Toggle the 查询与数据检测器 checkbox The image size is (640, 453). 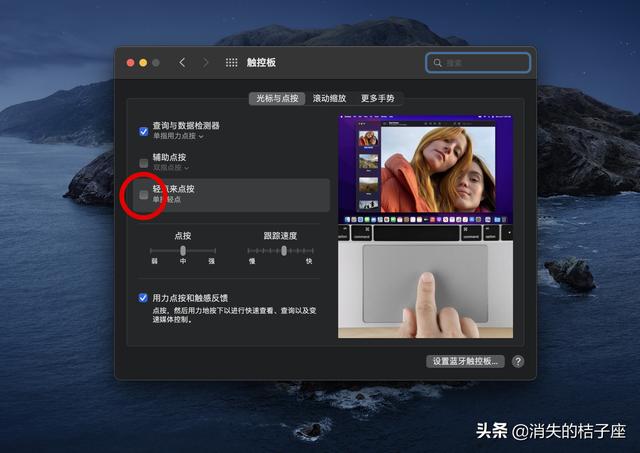click(144, 131)
